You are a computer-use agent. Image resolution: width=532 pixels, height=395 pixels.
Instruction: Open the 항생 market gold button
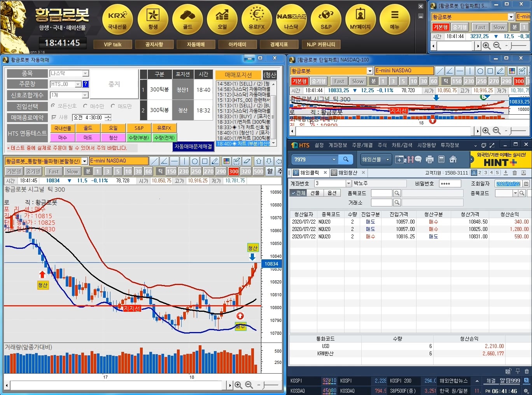click(153, 19)
